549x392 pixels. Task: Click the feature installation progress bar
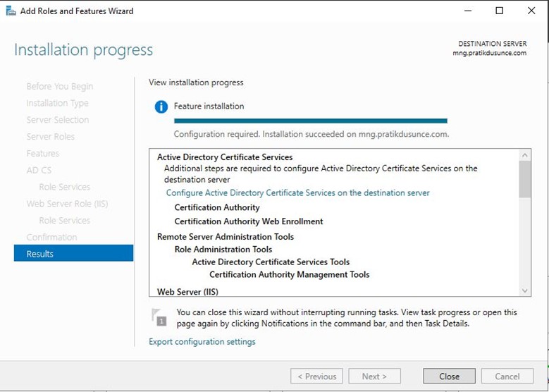coord(311,121)
